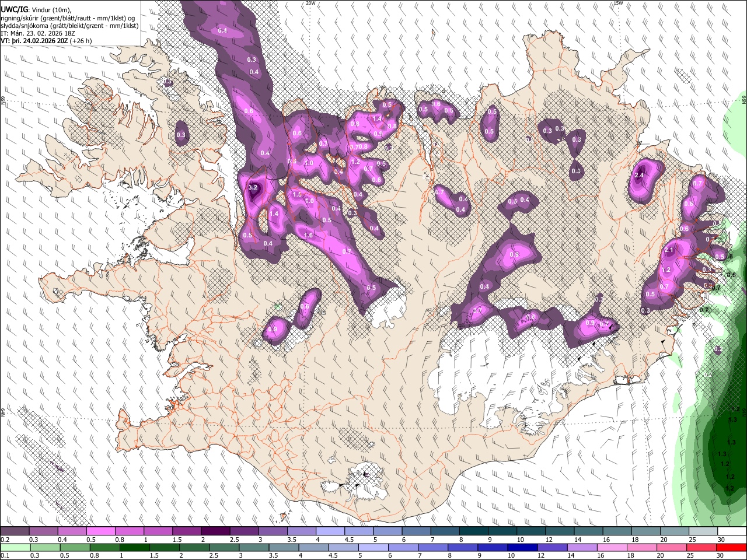This screenshot has height=560, width=747.
Task: Click the 3.2 snowfall value on the map
Action: point(253,188)
